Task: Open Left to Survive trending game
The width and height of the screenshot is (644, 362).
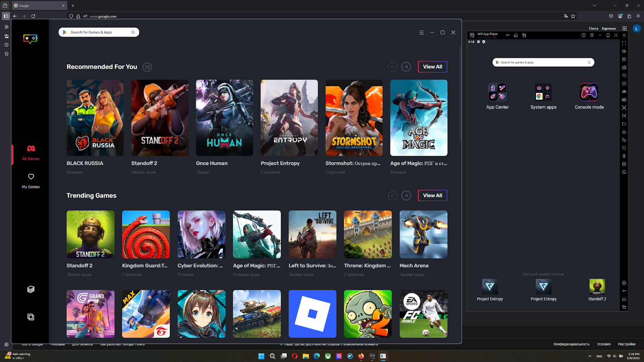Action: pyautogui.click(x=312, y=234)
